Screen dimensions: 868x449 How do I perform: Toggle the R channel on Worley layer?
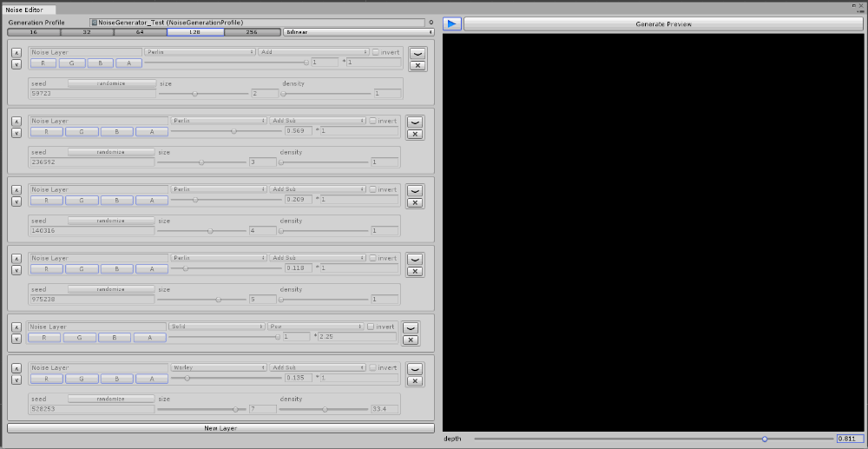pyautogui.click(x=46, y=379)
